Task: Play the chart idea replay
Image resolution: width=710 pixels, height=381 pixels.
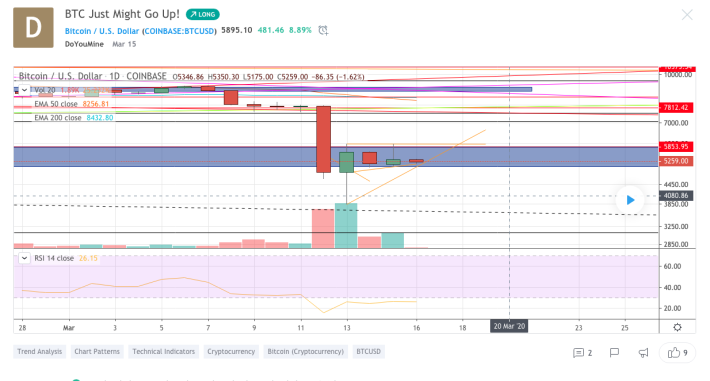Action: tap(630, 200)
